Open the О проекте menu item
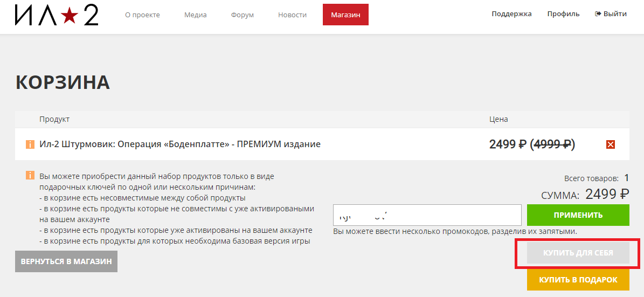This screenshot has width=644, height=297. coord(142,15)
